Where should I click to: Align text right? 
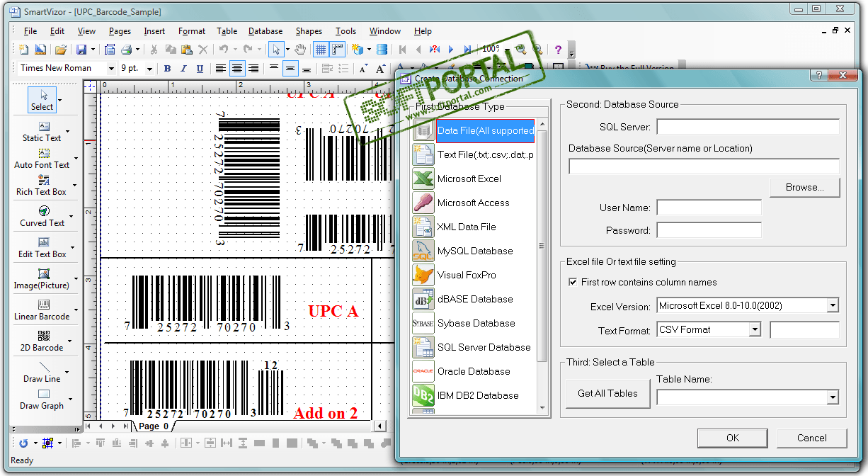tap(253, 69)
